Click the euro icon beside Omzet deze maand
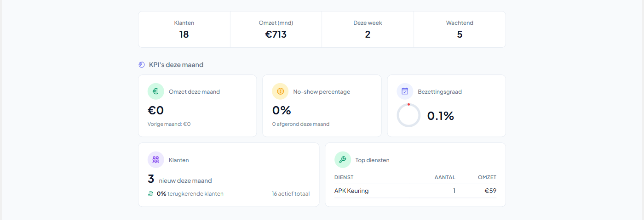Screen dimensions: 644x220 (155, 91)
